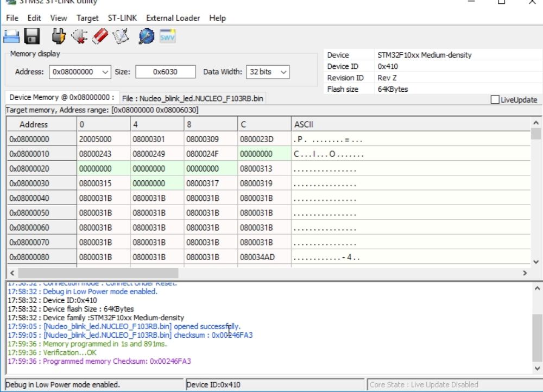Click log line 'Verification...OK'
This screenshot has width=543, height=392.
click(x=52, y=352)
